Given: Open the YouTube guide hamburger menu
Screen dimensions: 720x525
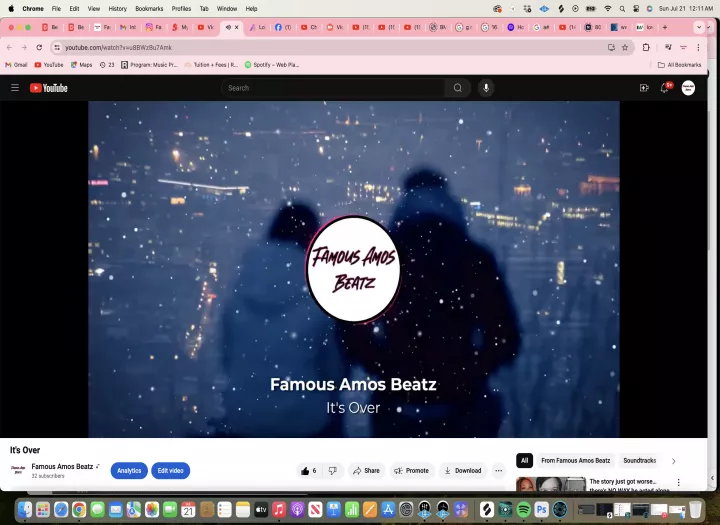Looking at the screenshot, I should 15,88.
